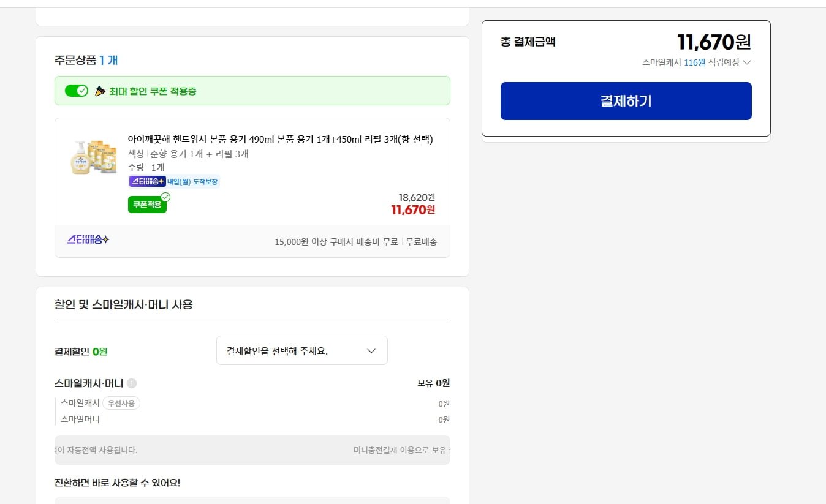
Task: Open the 결제할인을 선택해 주세요 dropdown
Action: 301,351
